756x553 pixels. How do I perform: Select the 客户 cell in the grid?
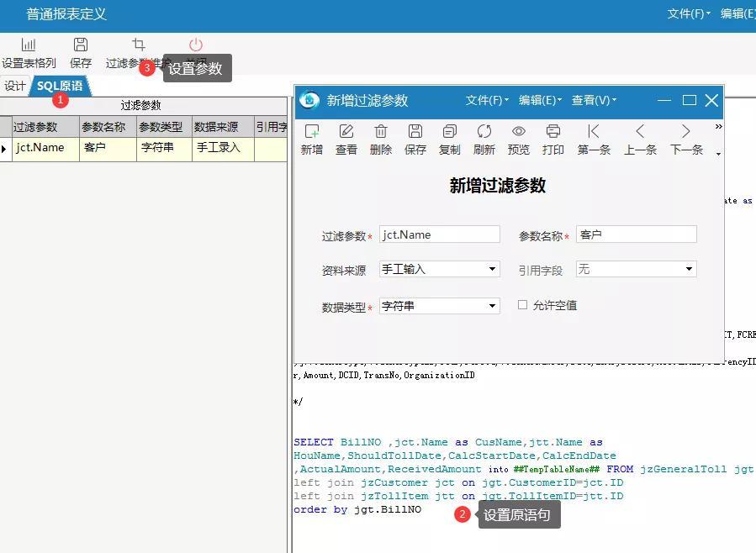(108, 149)
